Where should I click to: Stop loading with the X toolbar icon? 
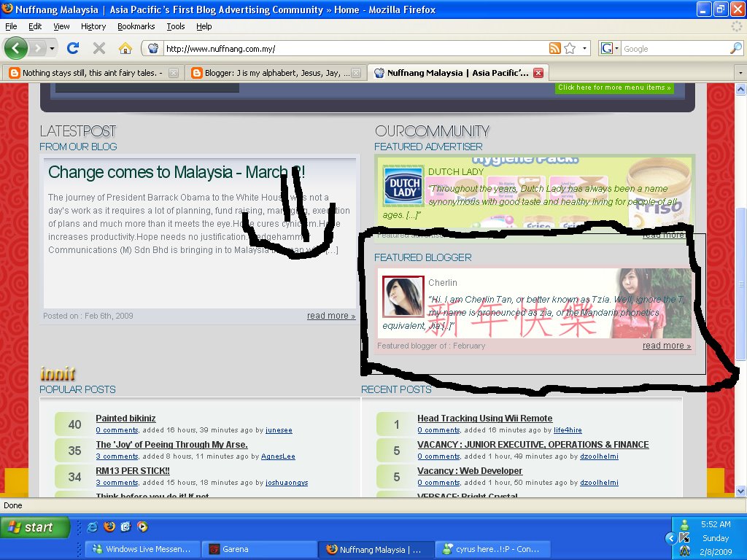tap(99, 48)
